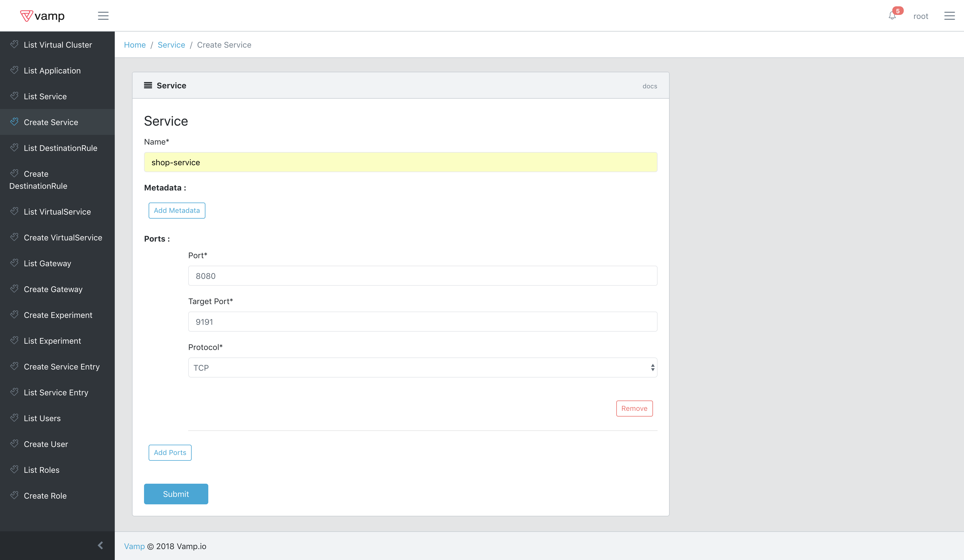
Task: Select List Experiment in sidebar
Action: [53, 341]
